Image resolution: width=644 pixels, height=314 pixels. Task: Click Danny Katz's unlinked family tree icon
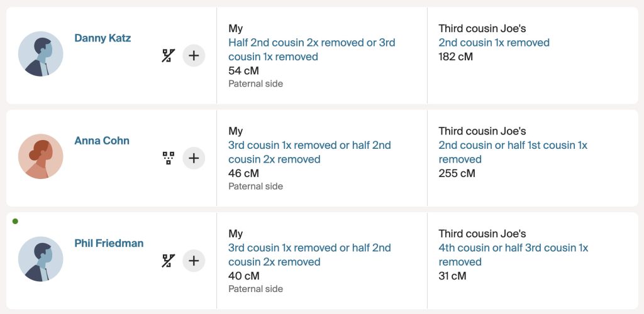tap(168, 56)
